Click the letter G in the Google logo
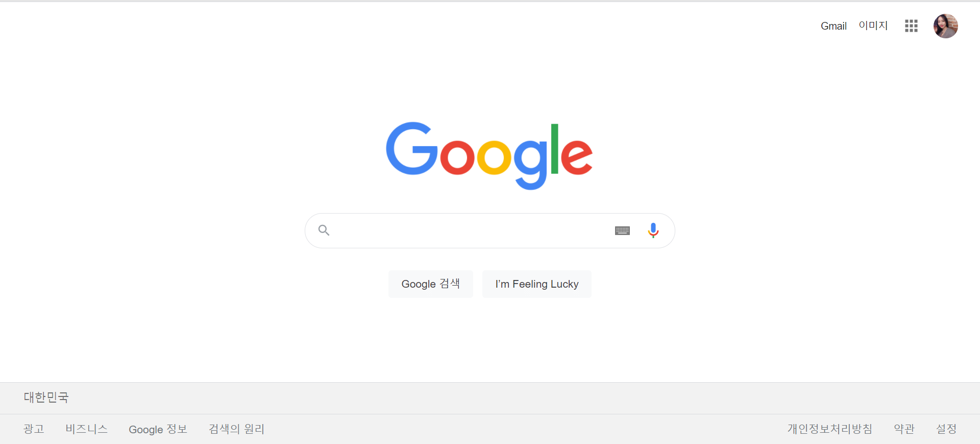 pos(412,148)
